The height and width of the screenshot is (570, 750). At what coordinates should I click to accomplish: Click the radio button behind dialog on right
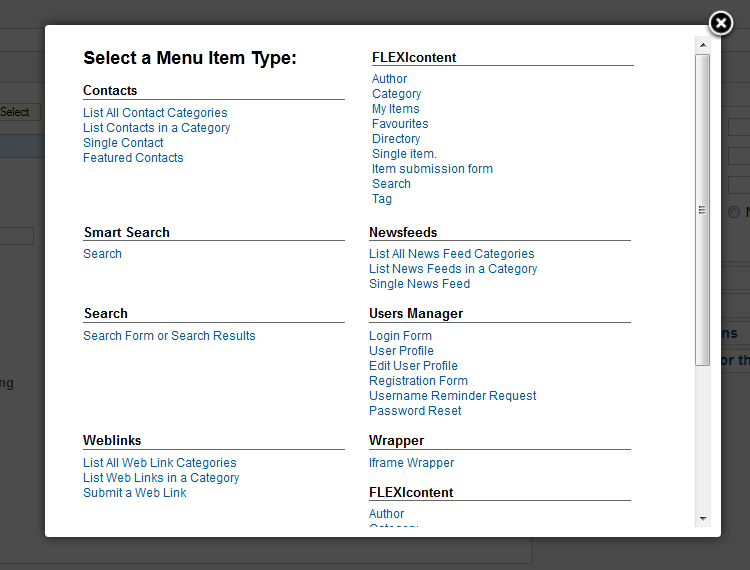tap(734, 212)
